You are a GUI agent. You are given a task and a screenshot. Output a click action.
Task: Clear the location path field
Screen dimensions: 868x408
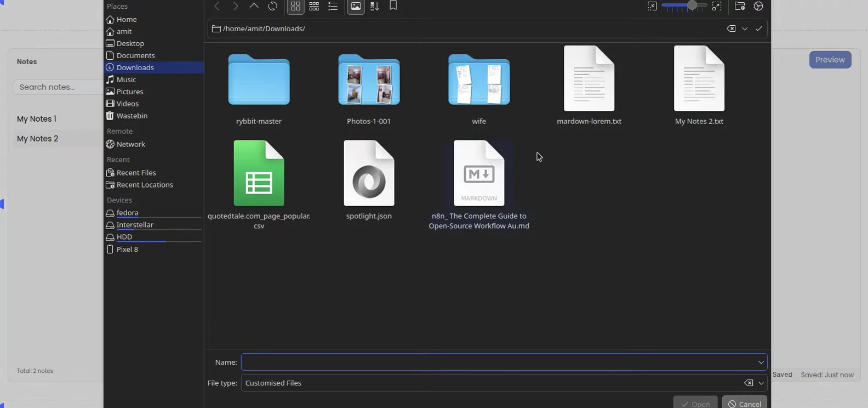(731, 29)
